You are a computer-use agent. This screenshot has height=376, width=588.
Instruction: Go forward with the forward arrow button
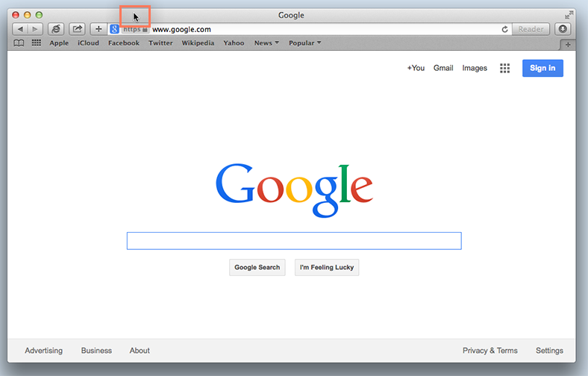pos(35,29)
